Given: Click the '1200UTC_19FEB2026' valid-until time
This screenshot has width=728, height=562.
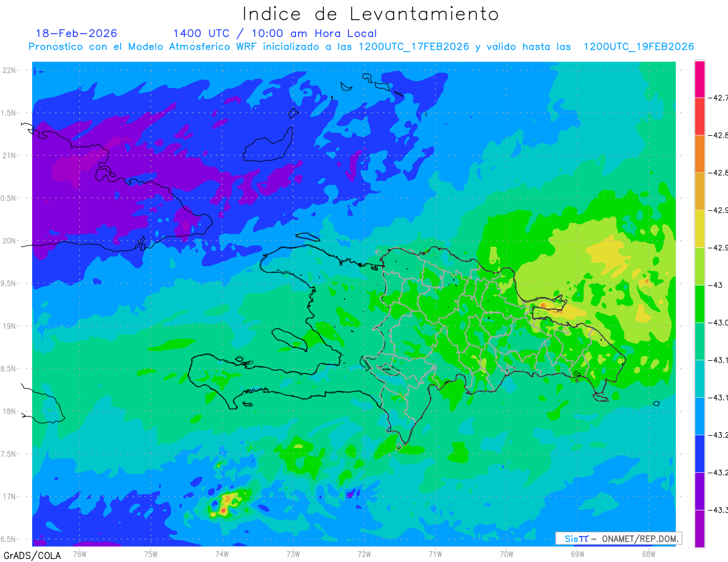Looking at the screenshot, I should pos(639,47).
